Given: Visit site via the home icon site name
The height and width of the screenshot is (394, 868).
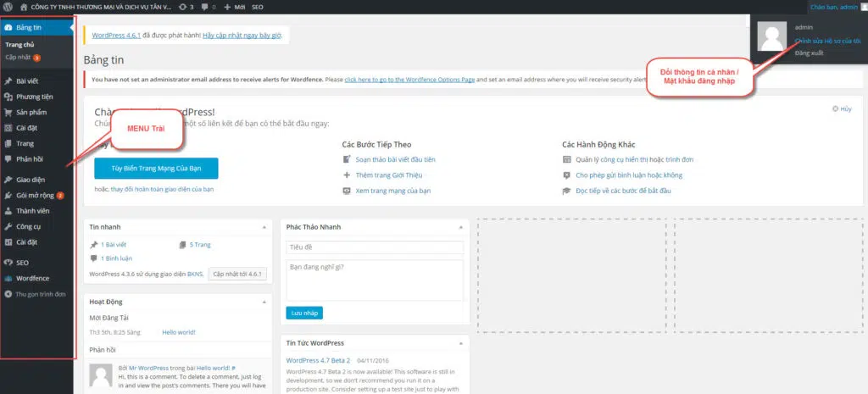Looking at the screenshot, I should tap(96, 7).
